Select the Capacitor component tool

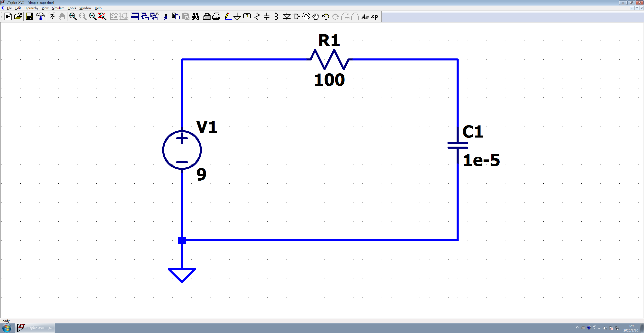[x=267, y=17]
